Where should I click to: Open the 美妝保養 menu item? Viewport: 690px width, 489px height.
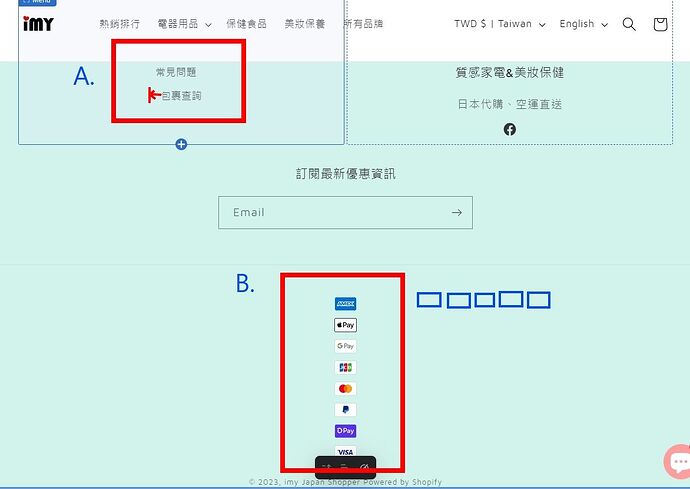[305, 24]
